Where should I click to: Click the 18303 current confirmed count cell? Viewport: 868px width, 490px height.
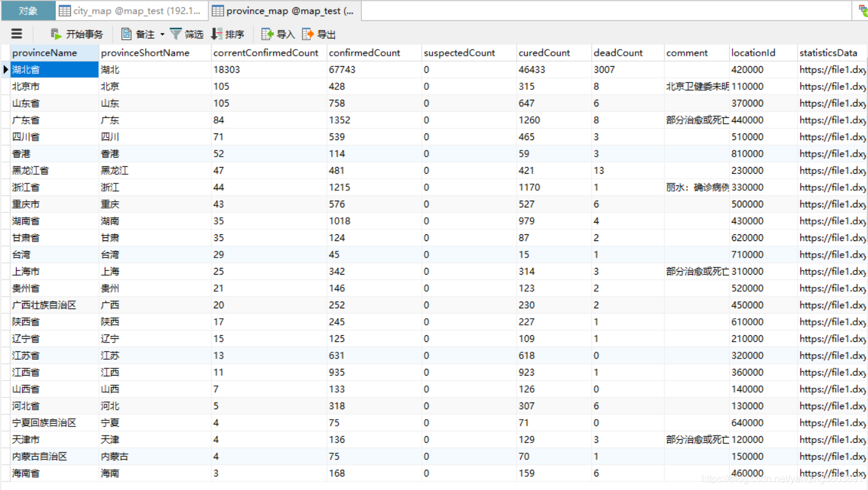[269, 70]
